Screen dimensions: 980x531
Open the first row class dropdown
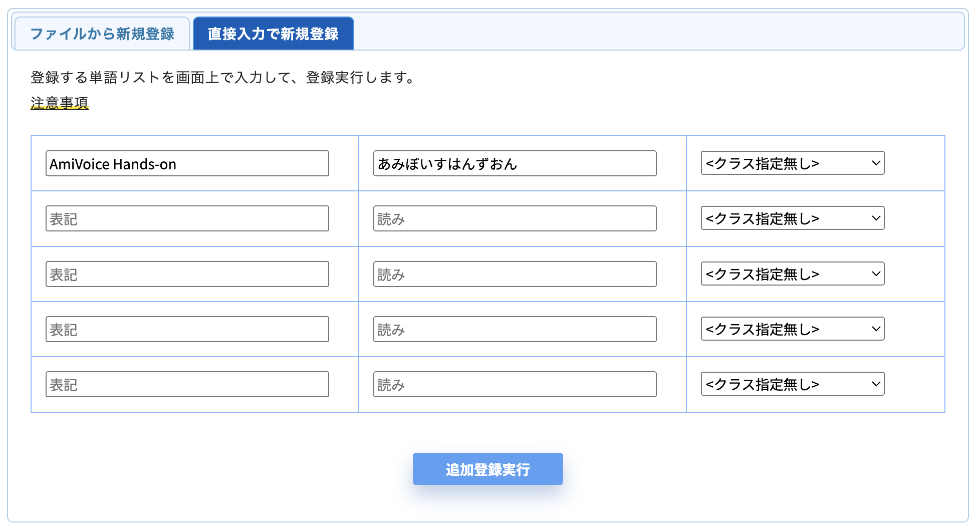[x=793, y=163]
